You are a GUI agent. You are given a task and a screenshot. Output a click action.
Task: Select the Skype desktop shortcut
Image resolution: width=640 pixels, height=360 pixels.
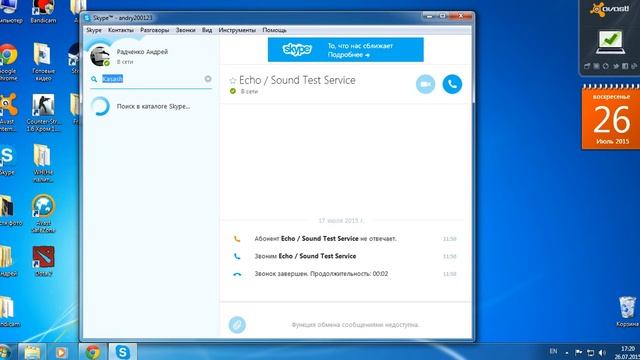tap(7, 160)
